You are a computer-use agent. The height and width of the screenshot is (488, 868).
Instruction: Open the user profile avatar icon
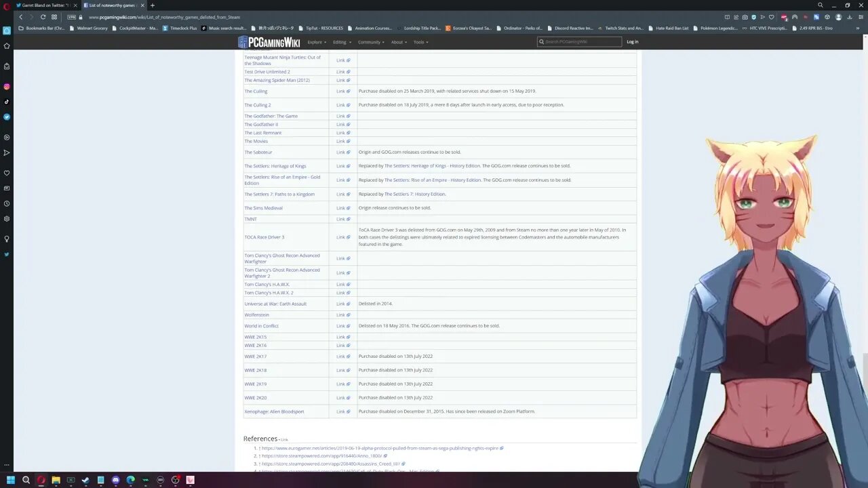pos(839,17)
